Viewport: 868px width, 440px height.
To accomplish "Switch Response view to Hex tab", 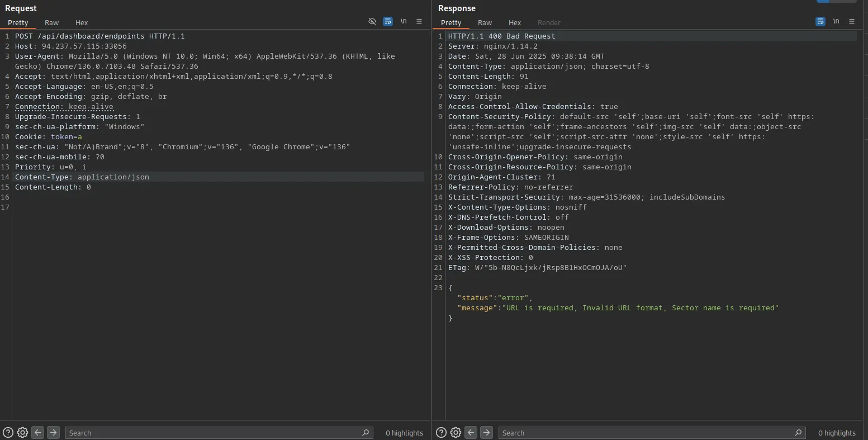I will (515, 22).
